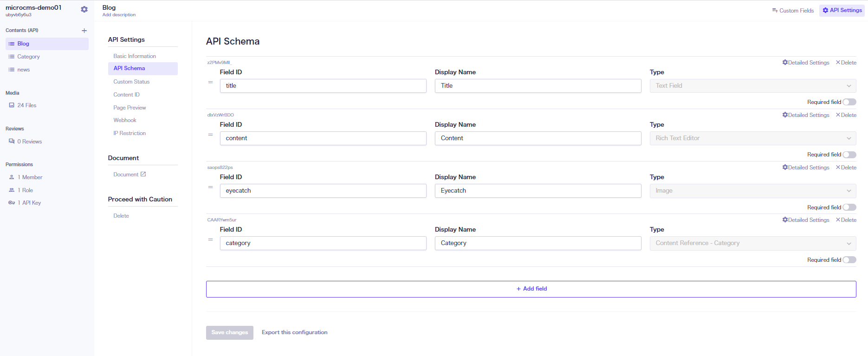The image size is (868, 356).
Task: Enable Required field for eyecatch
Action: [849, 207]
